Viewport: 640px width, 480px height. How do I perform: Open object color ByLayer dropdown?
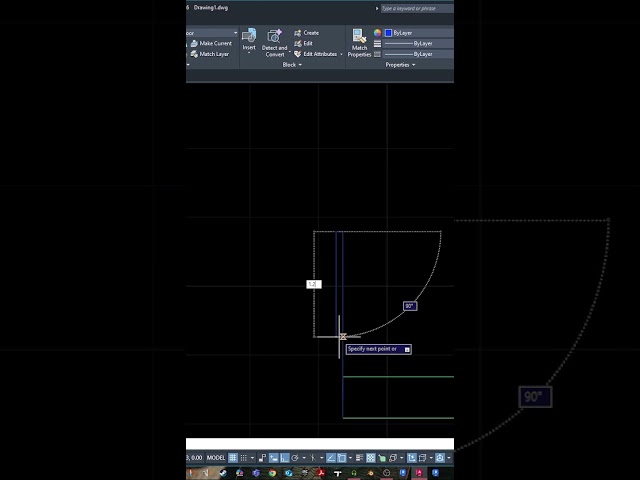[419, 33]
